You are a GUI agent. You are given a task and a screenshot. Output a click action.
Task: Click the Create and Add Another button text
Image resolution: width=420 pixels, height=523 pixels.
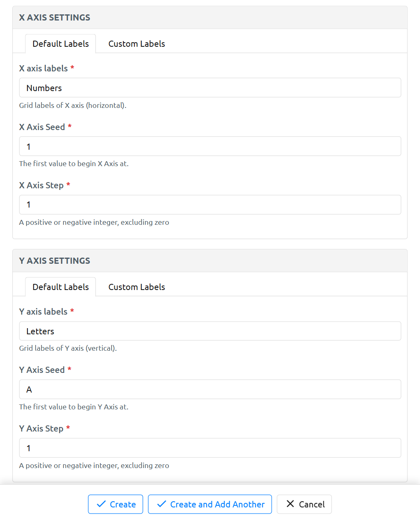pos(217,505)
